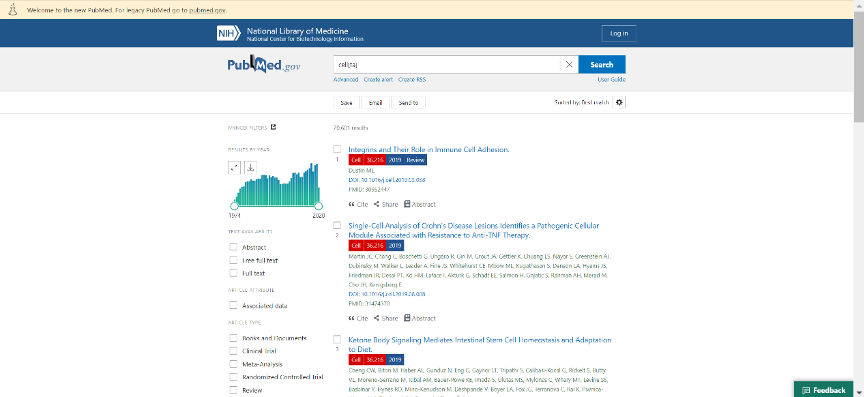Select checkbox for Crohn's Disease article result

(337, 225)
